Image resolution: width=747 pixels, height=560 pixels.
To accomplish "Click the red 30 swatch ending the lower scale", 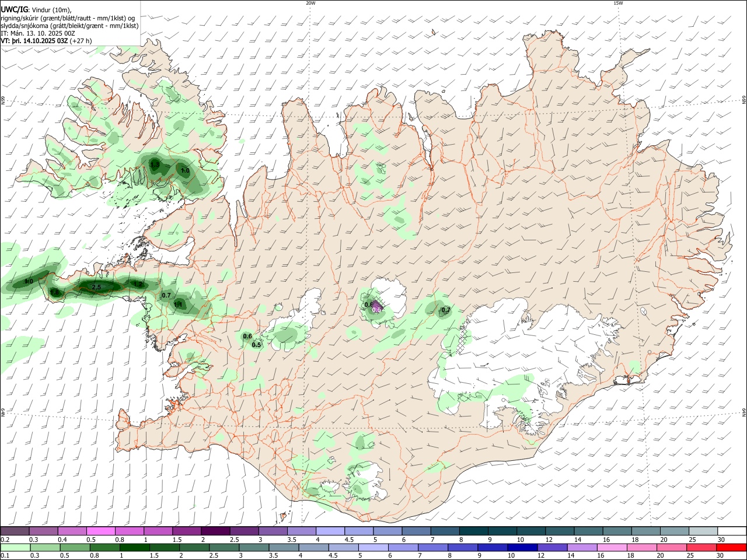I will [x=731, y=547].
